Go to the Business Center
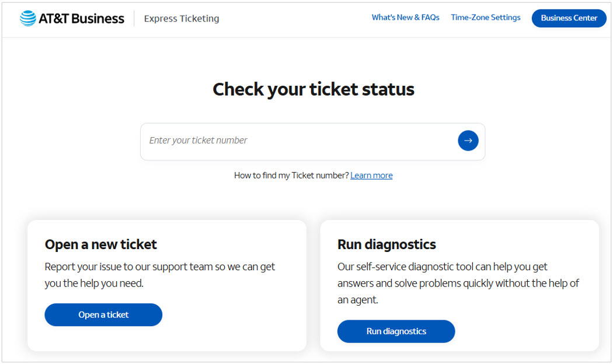The width and height of the screenshot is (613, 364). tap(569, 18)
